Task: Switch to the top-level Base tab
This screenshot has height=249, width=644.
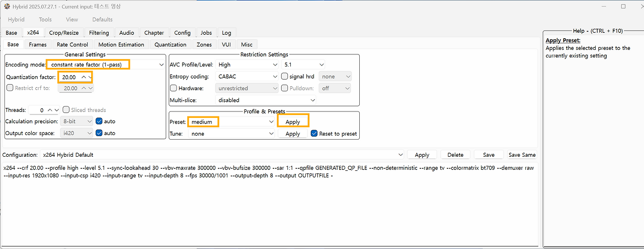Action: (x=12, y=33)
